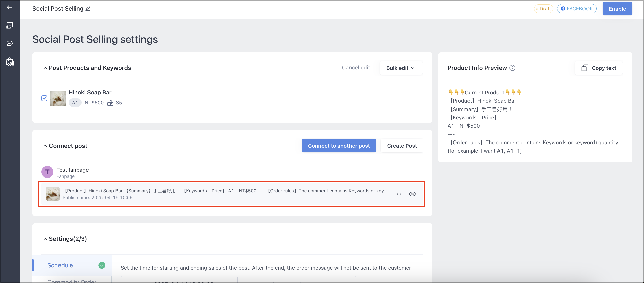The height and width of the screenshot is (283, 644).
Task: Collapse the Post Products and Keywords section
Action: pyautogui.click(x=45, y=68)
